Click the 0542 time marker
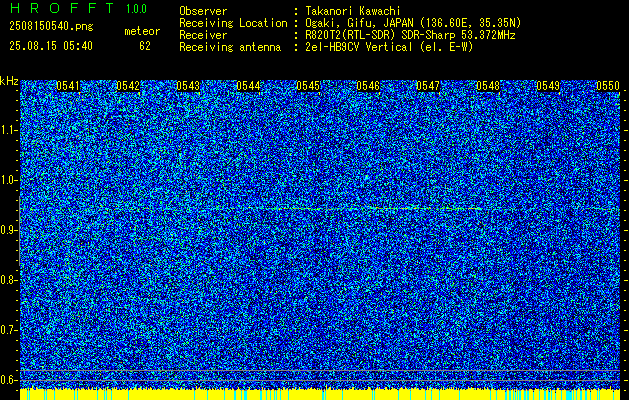Viewport: 629px width, 400px height. [x=128, y=86]
